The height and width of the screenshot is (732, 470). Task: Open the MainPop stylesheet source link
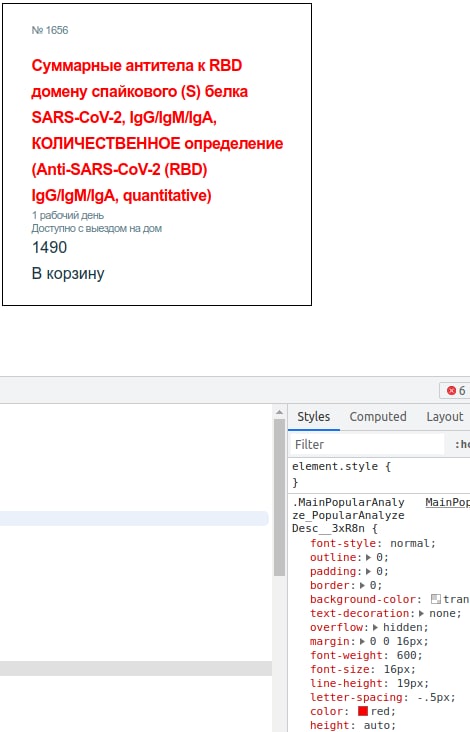(x=447, y=502)
